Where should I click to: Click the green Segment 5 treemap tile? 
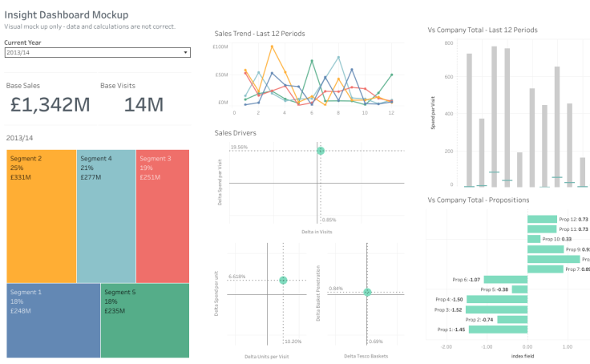(x=145, y=321)
